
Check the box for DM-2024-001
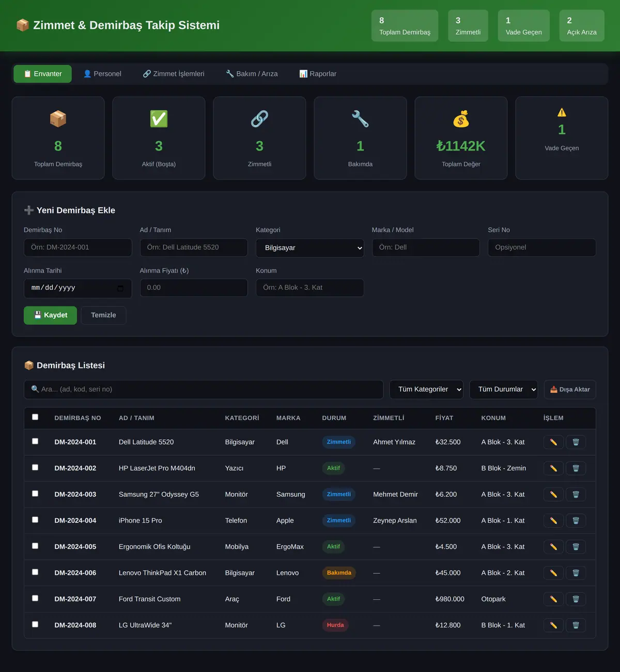[35, 441]
